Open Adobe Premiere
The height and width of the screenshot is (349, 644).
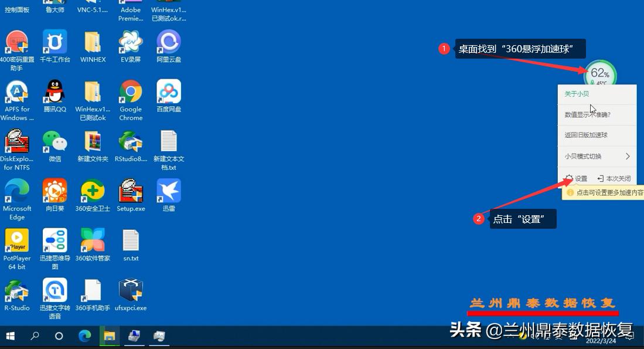pos(130,9)
